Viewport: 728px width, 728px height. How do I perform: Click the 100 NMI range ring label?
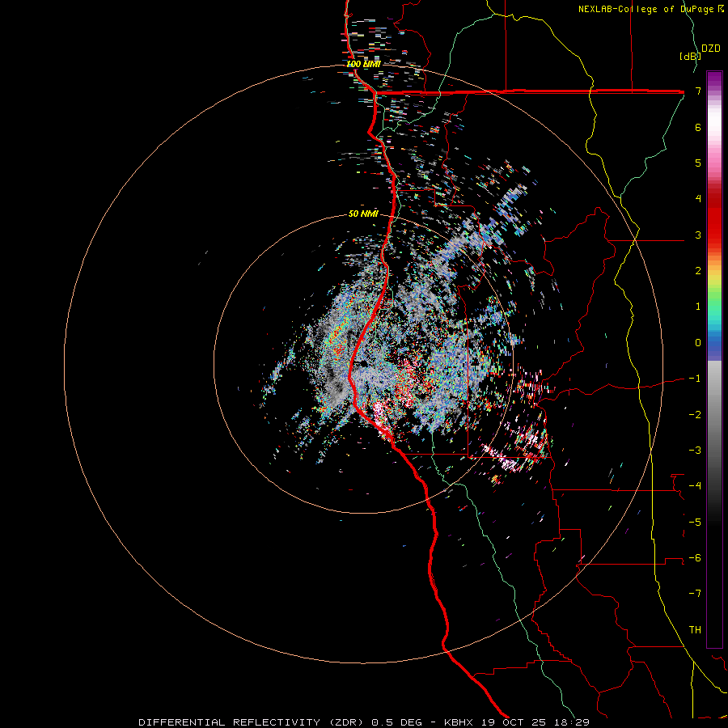pyautogui.click(x=363, y=64)
